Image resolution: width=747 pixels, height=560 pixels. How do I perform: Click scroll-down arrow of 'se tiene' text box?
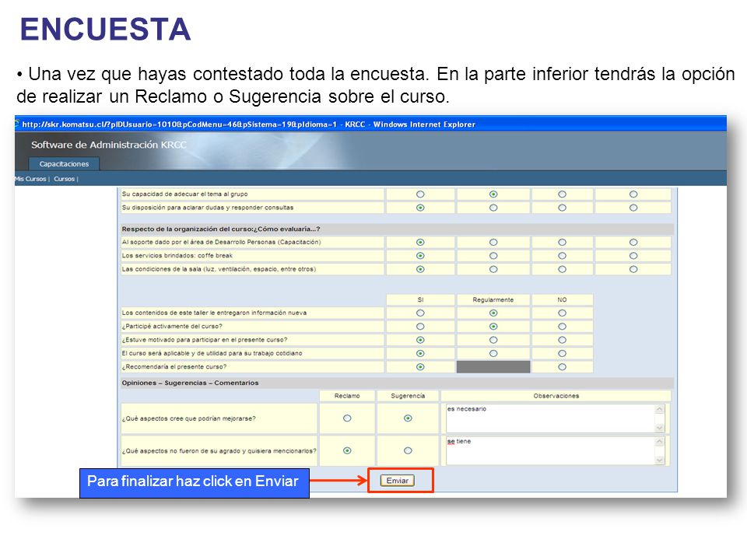click(660, 460)
